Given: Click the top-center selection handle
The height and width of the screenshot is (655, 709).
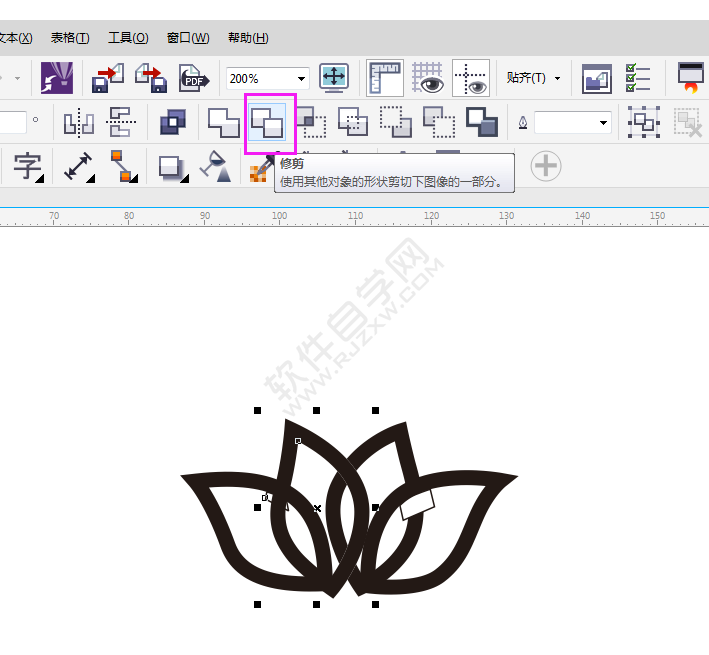Looking at the screenshot, I should 317,410.
